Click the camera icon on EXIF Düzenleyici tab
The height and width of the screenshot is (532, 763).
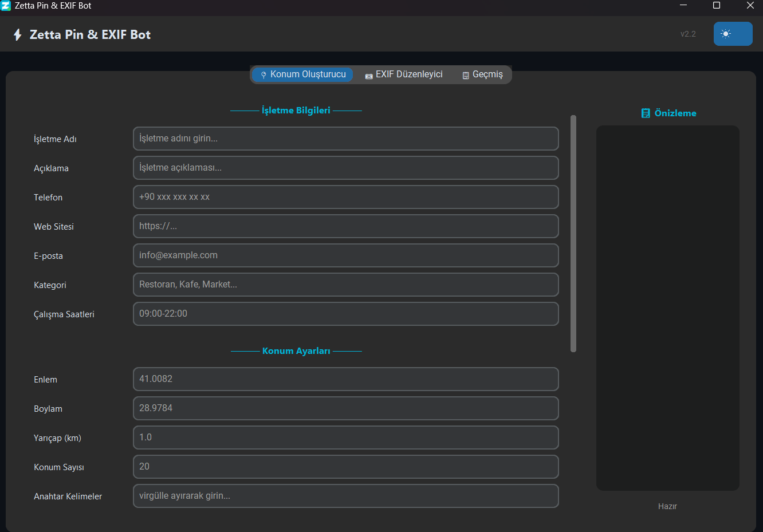[369, 76]
